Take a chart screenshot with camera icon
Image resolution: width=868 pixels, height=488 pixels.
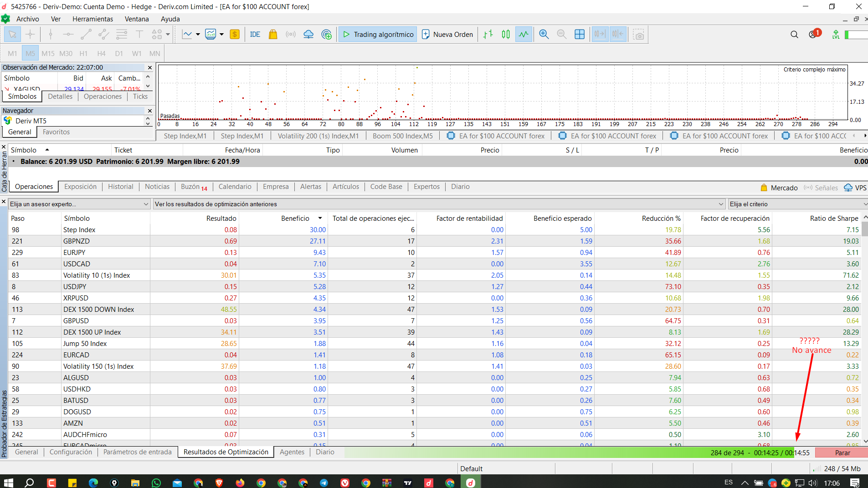(x=639, y=35)
